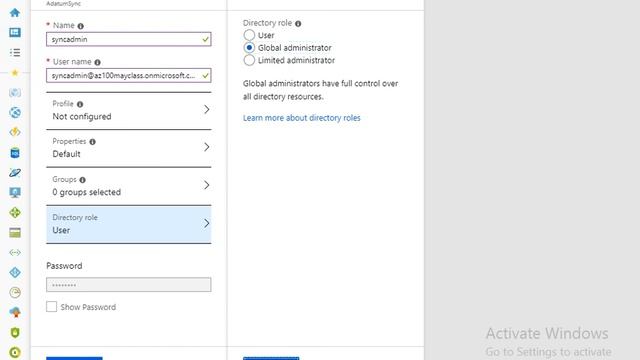Click info icon beside Name label
Image resolution: width=640 pixels, height=360 pixels.
pos(80,26)
